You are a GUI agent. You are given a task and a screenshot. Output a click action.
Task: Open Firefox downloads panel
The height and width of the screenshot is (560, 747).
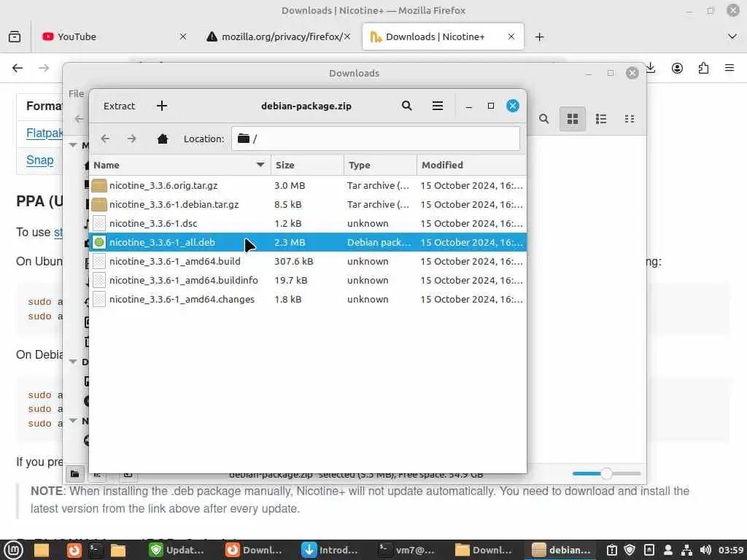pos(651,68)
